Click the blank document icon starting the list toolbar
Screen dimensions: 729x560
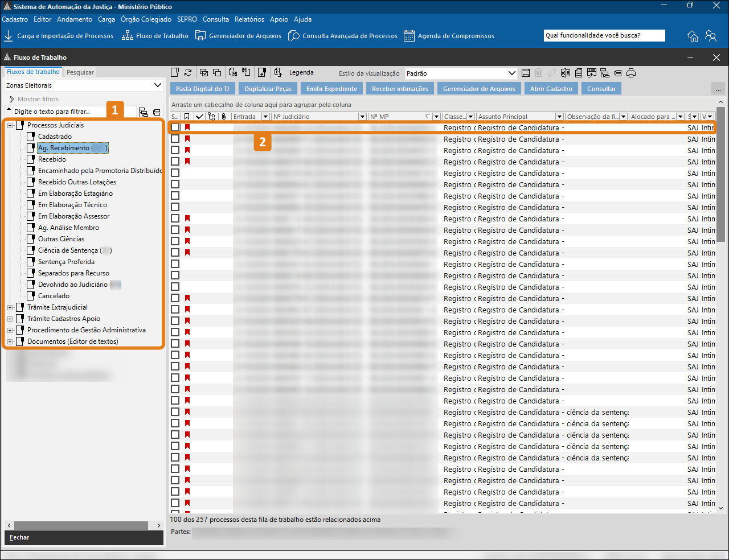click(175, 73)
